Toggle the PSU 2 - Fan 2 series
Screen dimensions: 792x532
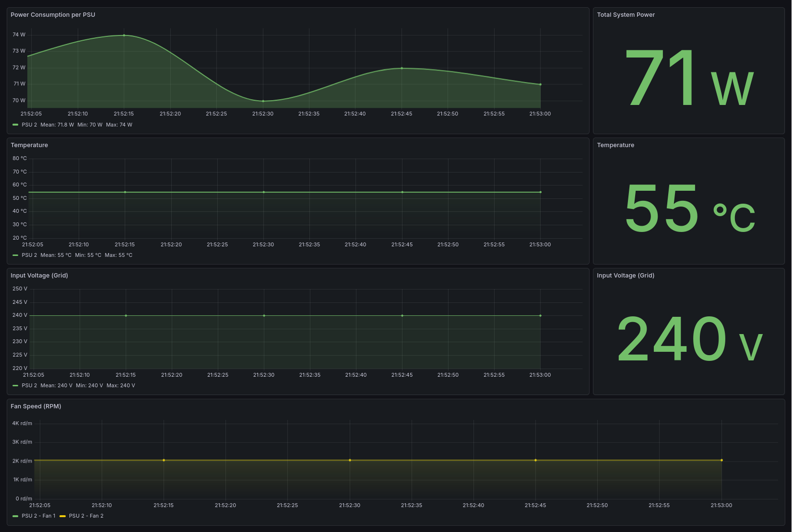coord(85,516)
